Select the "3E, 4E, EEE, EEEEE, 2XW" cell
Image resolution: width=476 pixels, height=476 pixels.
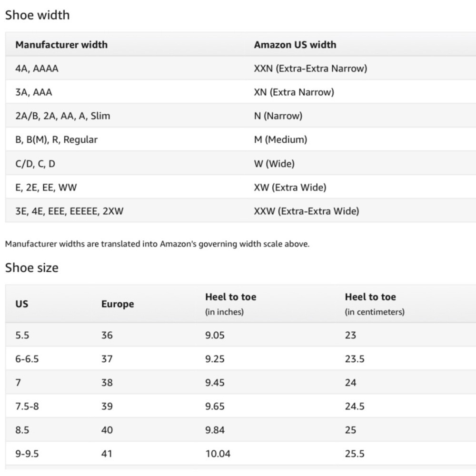point(69,211)
